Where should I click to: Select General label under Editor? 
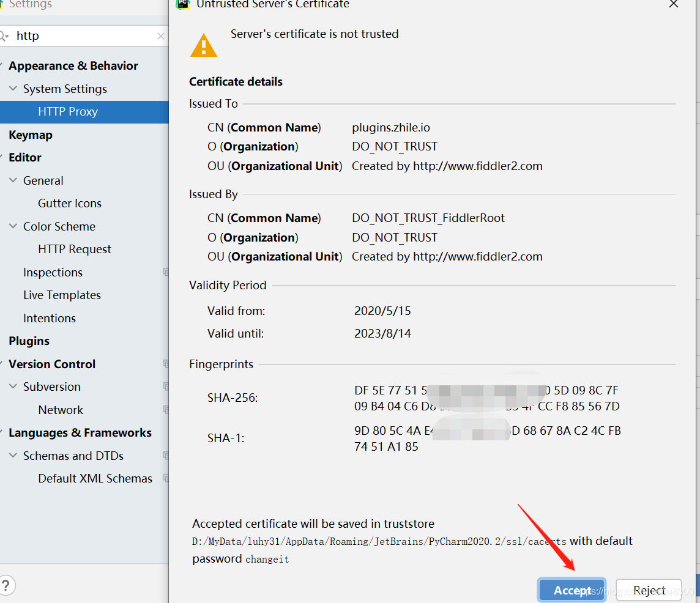coord(43,180)
